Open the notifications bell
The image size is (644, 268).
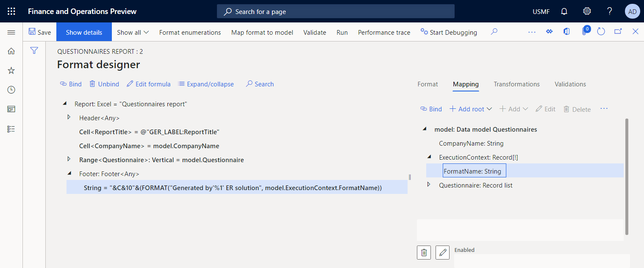pyautogui.click(x=564, y=11)
